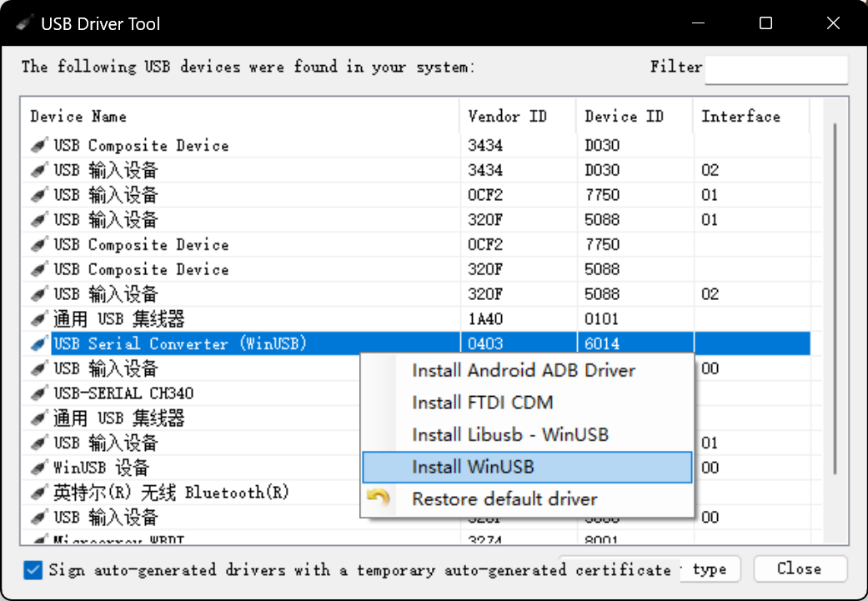Click the yellow undo arrow for Restore default driver
This screenshot has height=601, width=868.
tap(379, 499)
